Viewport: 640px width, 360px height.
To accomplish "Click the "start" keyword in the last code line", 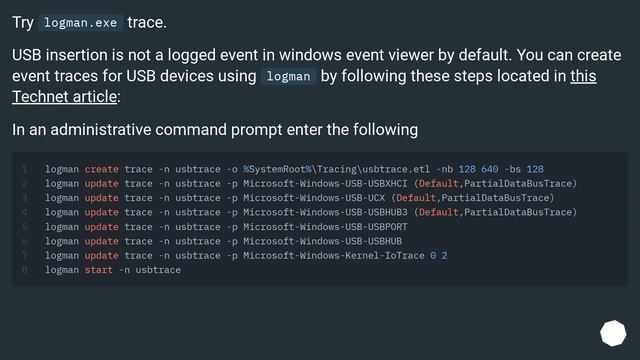I will pyautogui.click(x=99, y=270).
